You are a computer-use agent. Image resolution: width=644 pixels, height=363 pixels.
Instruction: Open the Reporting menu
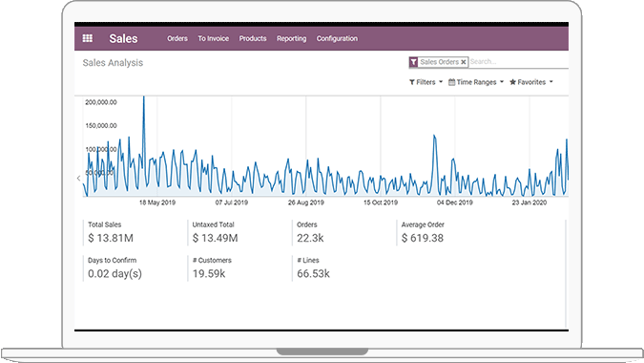(x=291, y=38)
